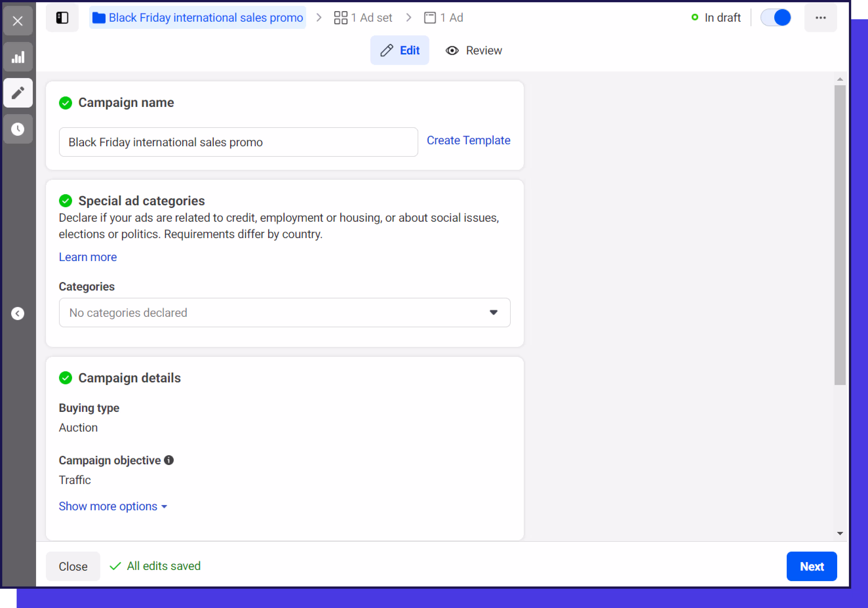Click the Campaign name input field
Image resolution: width=868 pixels, height=608 pixels.
click(x=239, y=142)
